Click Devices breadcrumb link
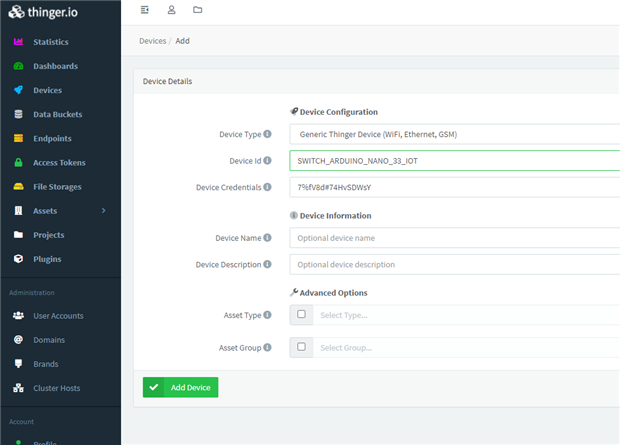Image resolution: width=620 pixels, height=445 pixels. coord(153,41)
